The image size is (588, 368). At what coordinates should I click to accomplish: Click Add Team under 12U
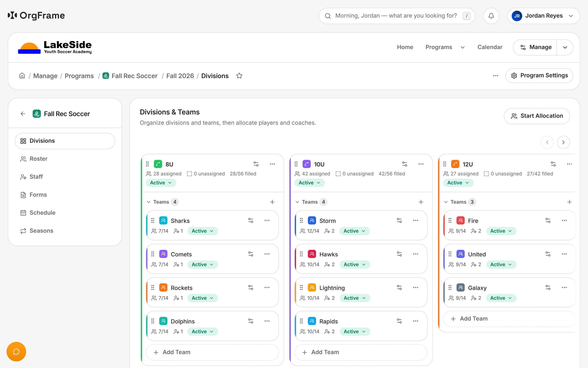(x=509, y=319)
